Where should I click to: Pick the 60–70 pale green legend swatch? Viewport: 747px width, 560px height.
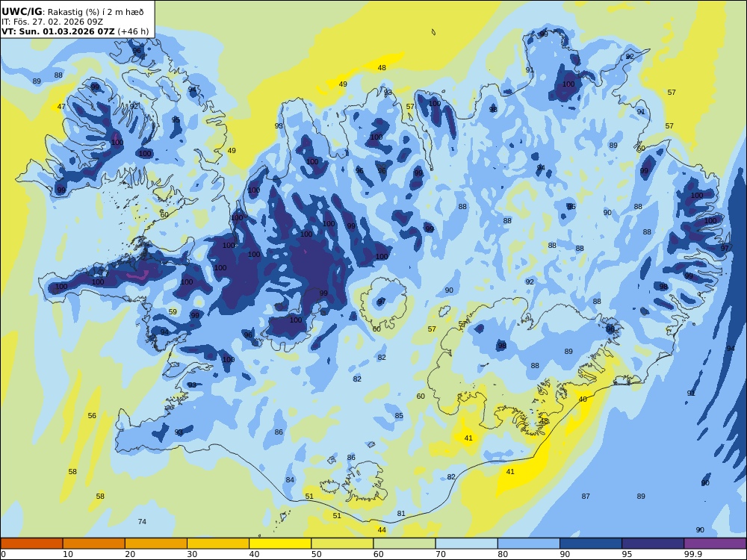pos(404,544)
